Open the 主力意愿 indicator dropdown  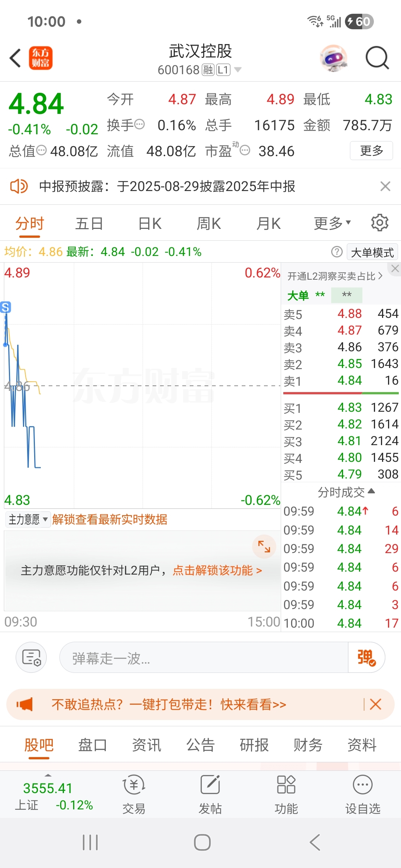click(28, 519)
